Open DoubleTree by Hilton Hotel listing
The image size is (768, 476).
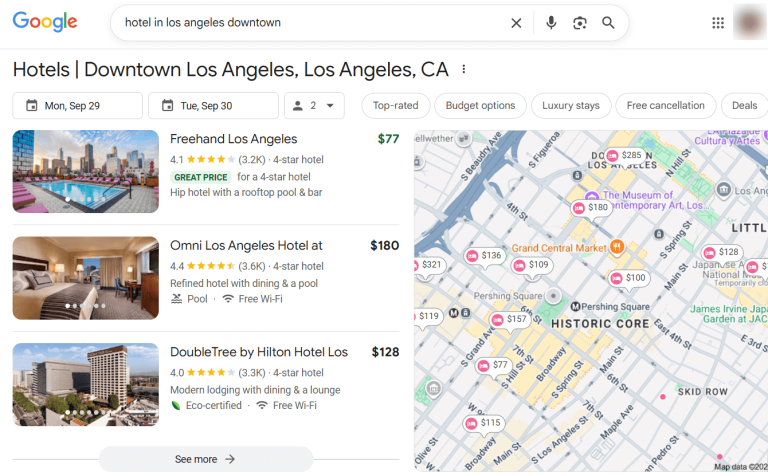point(259,352)
